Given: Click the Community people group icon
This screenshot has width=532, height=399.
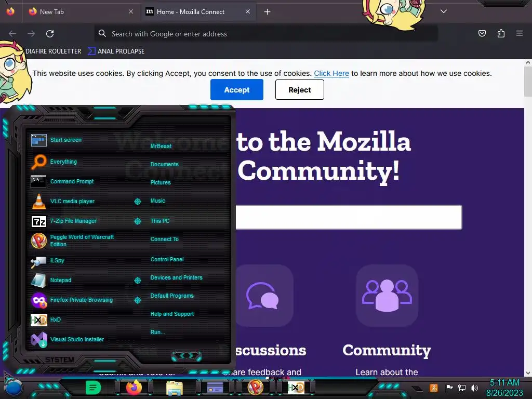Looking at the screenshot, I should point(387,296).
